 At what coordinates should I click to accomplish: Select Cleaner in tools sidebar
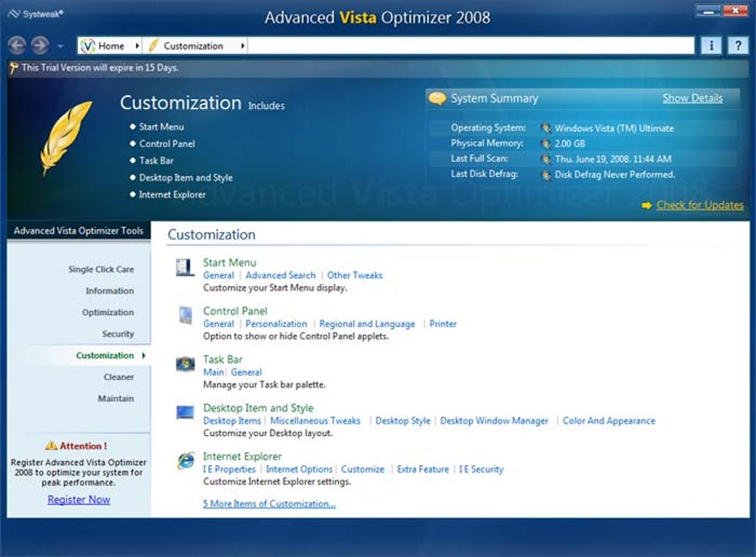pyautogui.click(x=119, y=377)
